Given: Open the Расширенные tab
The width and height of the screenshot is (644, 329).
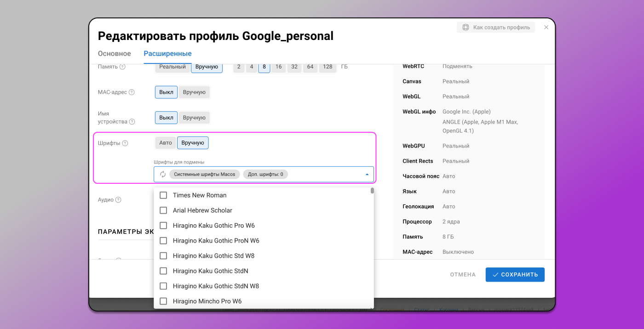Looking at the screenshot, I should (x=167, y=54).
